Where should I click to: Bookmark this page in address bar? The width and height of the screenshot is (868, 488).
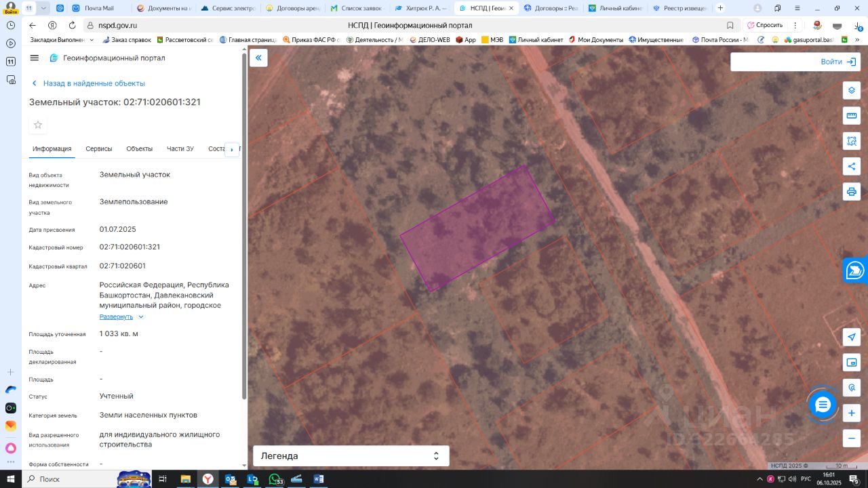pos(730,25)
